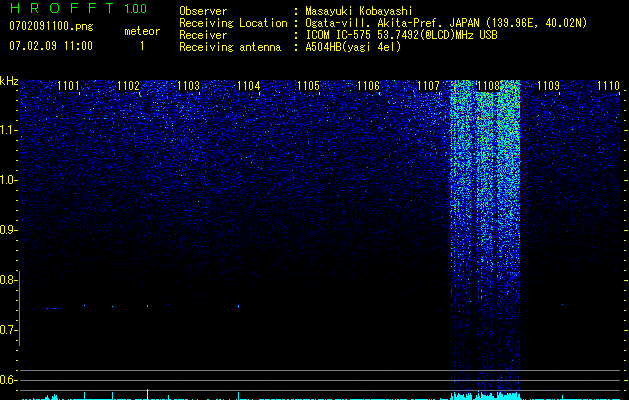Click the 1104 time marker
This screenshot has width=629, height=400.
pyautogui.click(x=248, y=85)
